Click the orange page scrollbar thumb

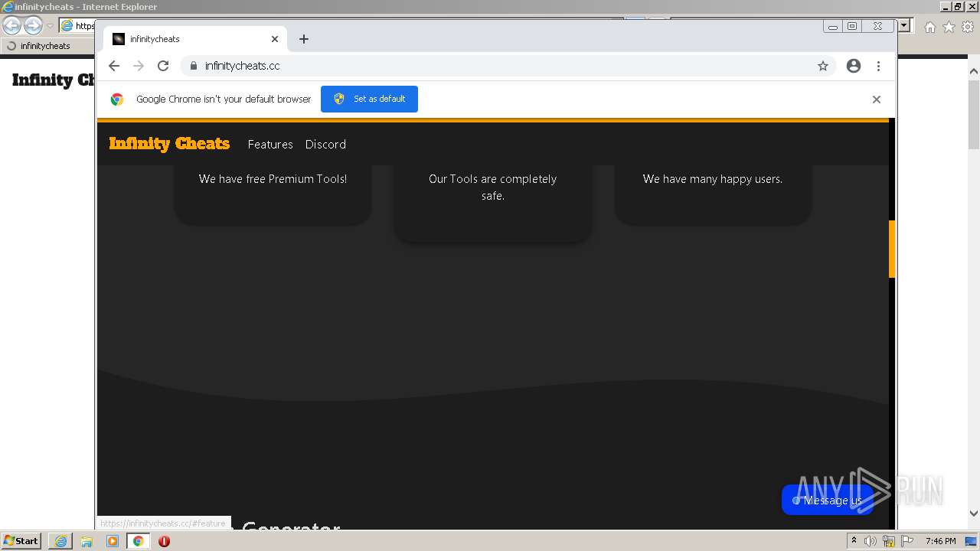892,249
